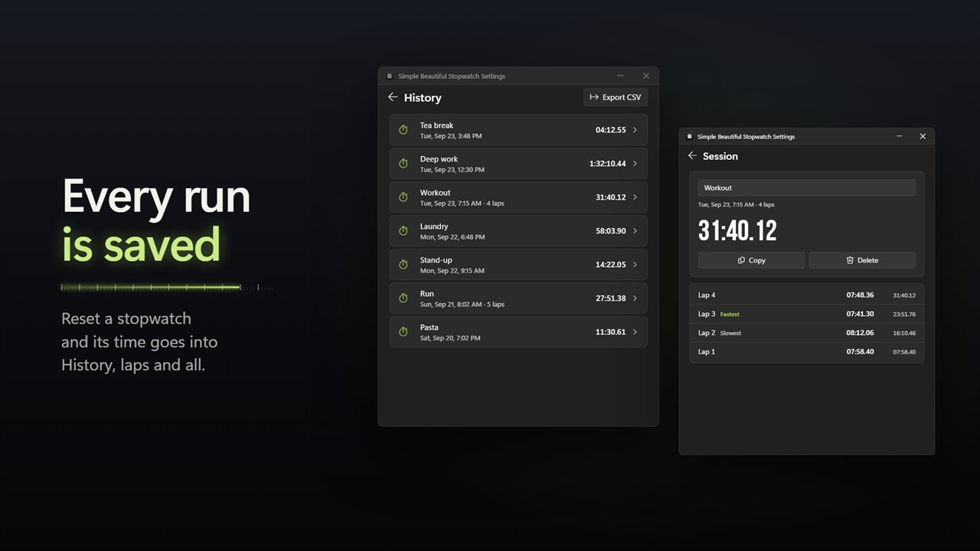Select Lap 3 Fastest row
This screenshot has height=551, width=980.
[x=806, y=314]
